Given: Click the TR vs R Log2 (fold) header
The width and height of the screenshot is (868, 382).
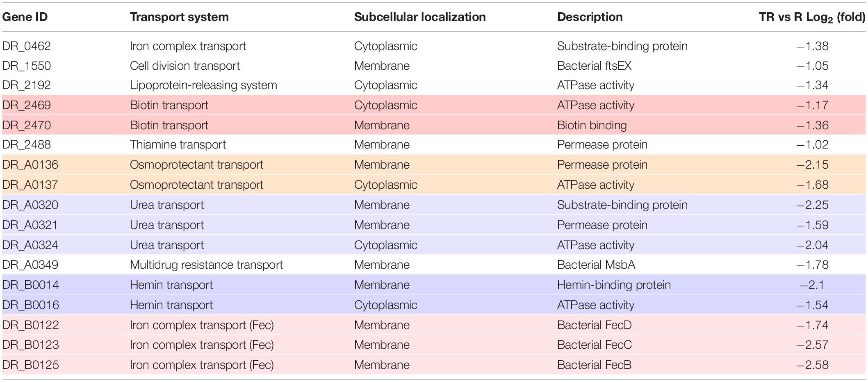Looking at the screenshot, I should tap(812, 17).
